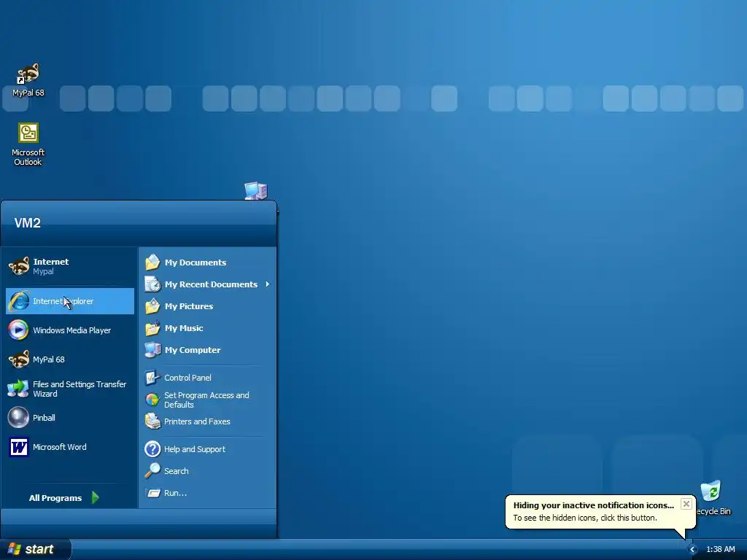The height and width of the screenshot is (560, 747).
Task: Open the Microsoft Outlook desktop icon
Action: pos(28,144)
